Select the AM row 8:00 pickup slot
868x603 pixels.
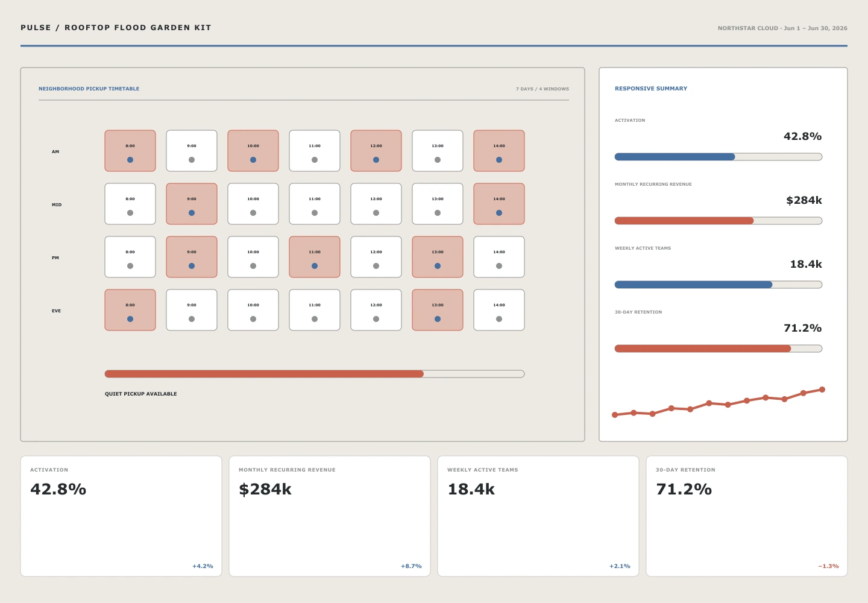(130, 151)
